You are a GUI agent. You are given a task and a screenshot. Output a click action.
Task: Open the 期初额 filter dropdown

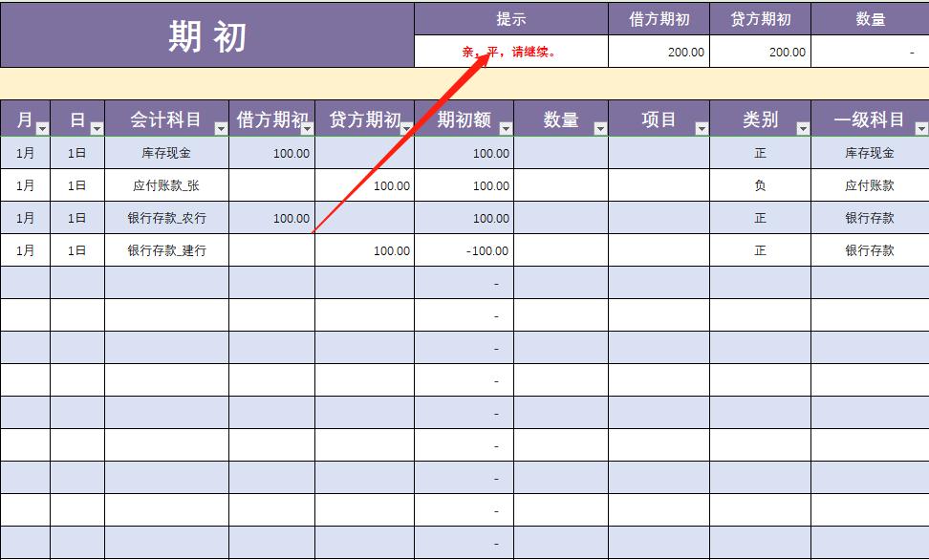tap(505, 127)
